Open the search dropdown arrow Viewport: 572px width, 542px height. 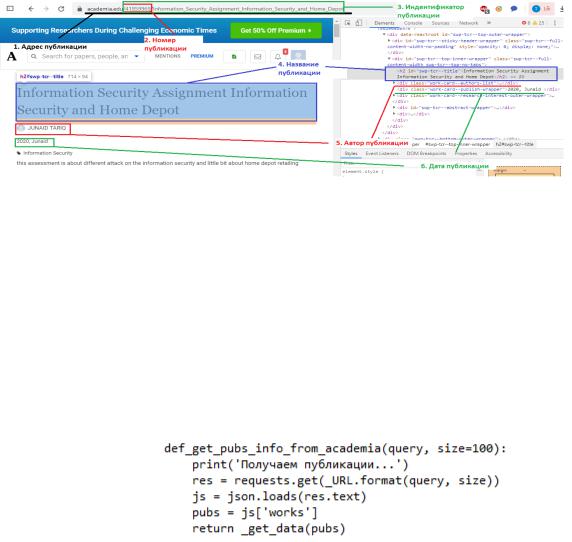136,57
